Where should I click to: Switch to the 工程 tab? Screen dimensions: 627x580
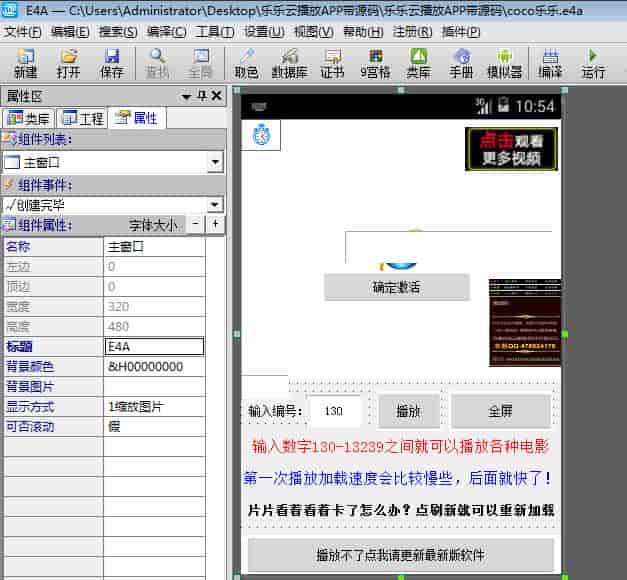(83, 119)
